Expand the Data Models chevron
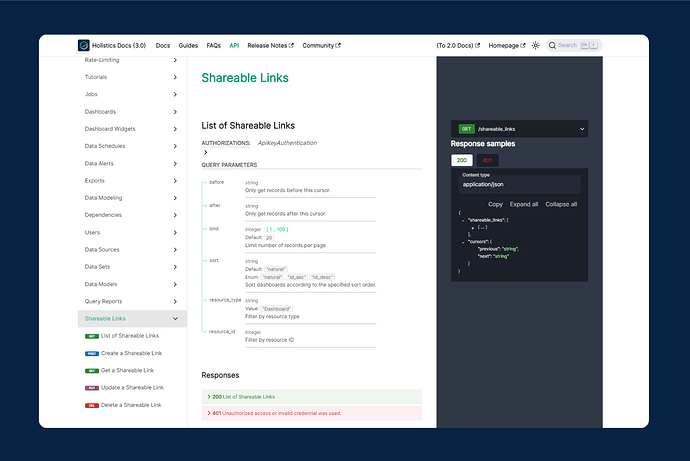This screenshot has width=690, height=461. pos(175,284)
